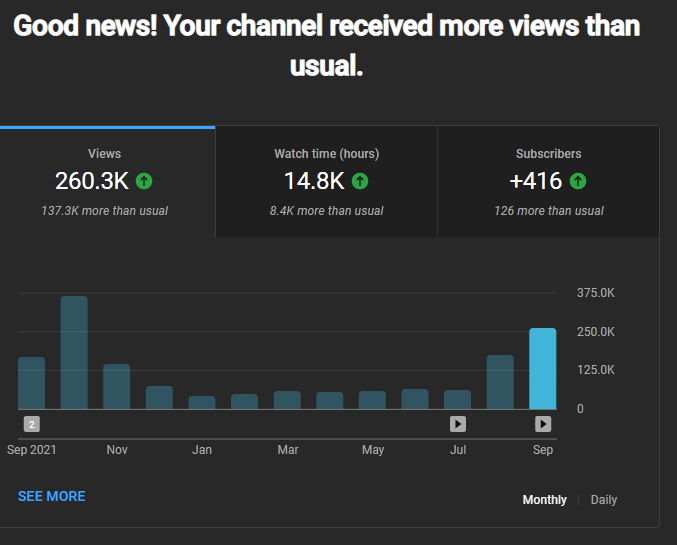
Task: Click the August bar next to highlighted bar
Action: [x=500, y=382]
